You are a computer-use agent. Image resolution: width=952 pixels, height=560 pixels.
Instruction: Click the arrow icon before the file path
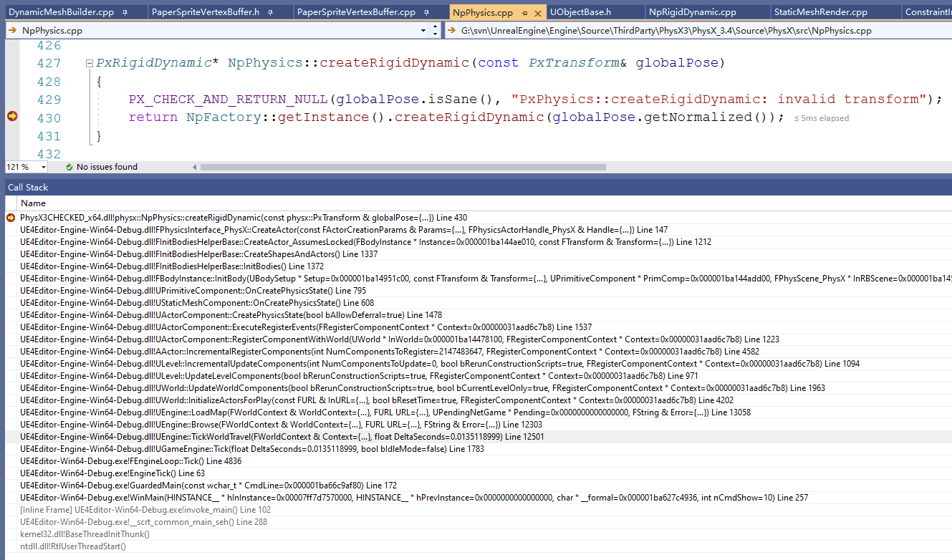[x=453, y=31]
